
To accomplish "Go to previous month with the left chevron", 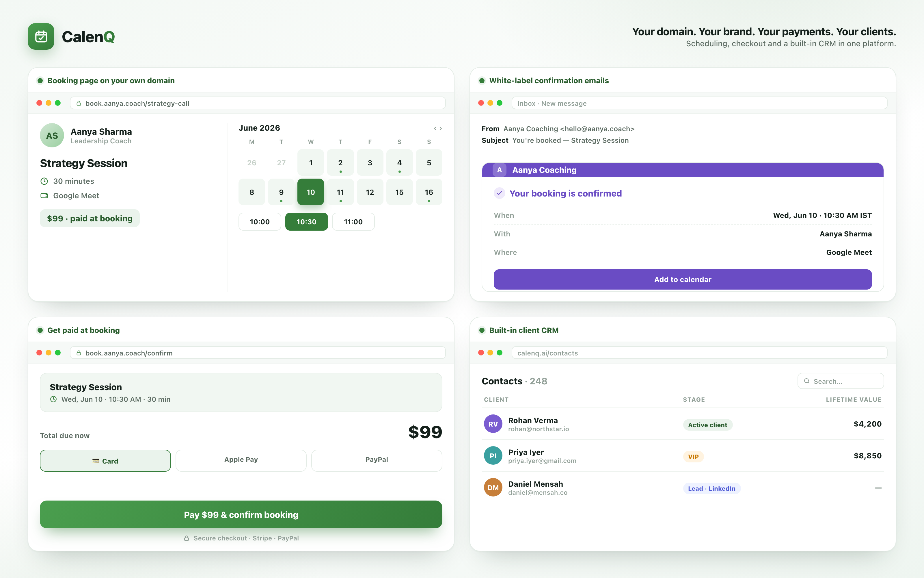I will pyautogui.click(x=435, y=128).
